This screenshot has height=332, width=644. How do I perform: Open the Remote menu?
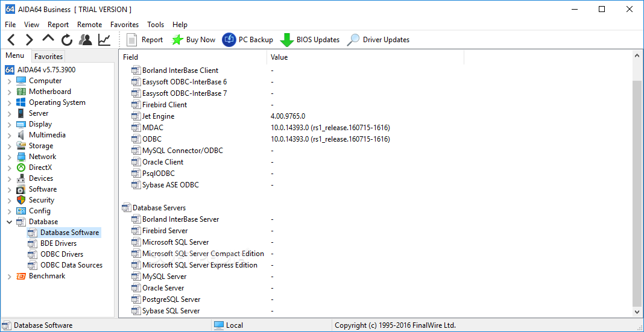(x=89, y=25)
